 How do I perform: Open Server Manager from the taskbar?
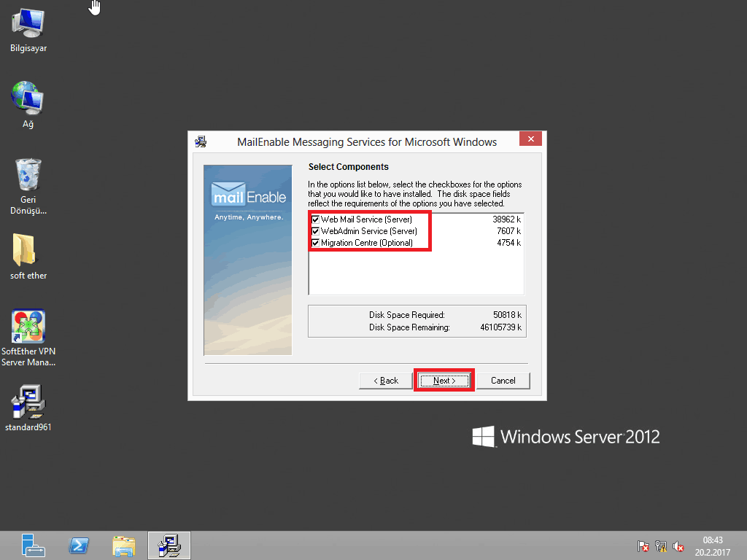[x=33, y=545]
